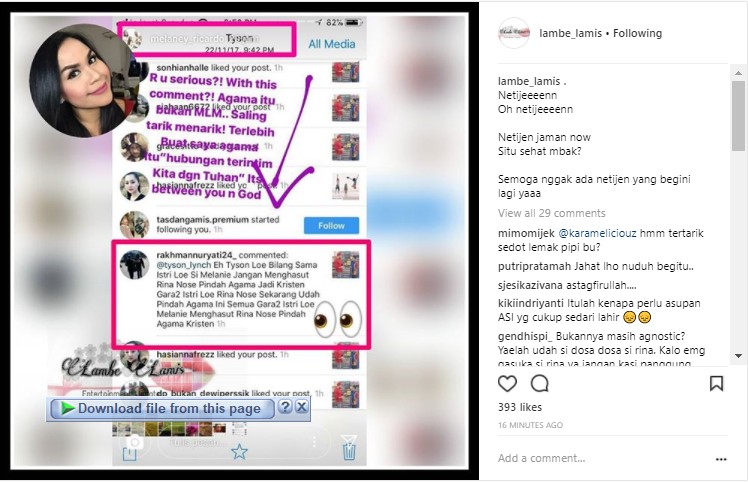Save post using the bookmark icon

click(716, 383)
